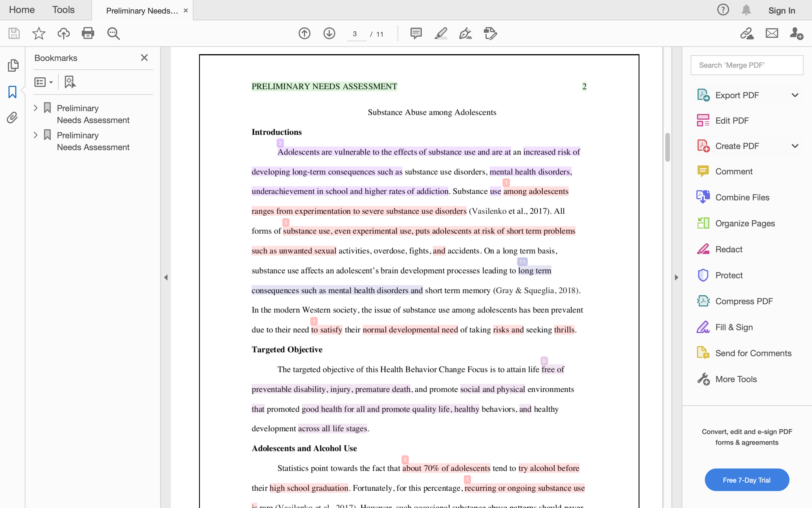Go to the next page arrow
Image resolution: width=812 pixels, height=508 pixels.
329,33
